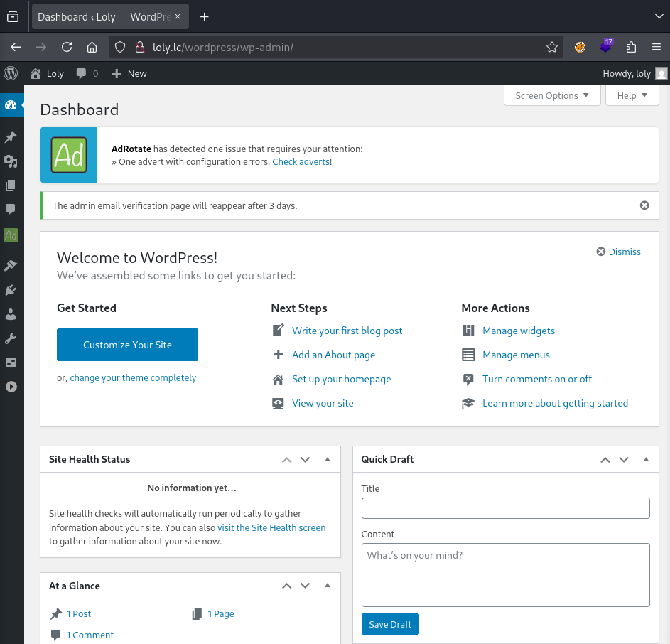670x644 pixels.
Task: Select the Pages icon in the sidebar
Action: point(11,186)
